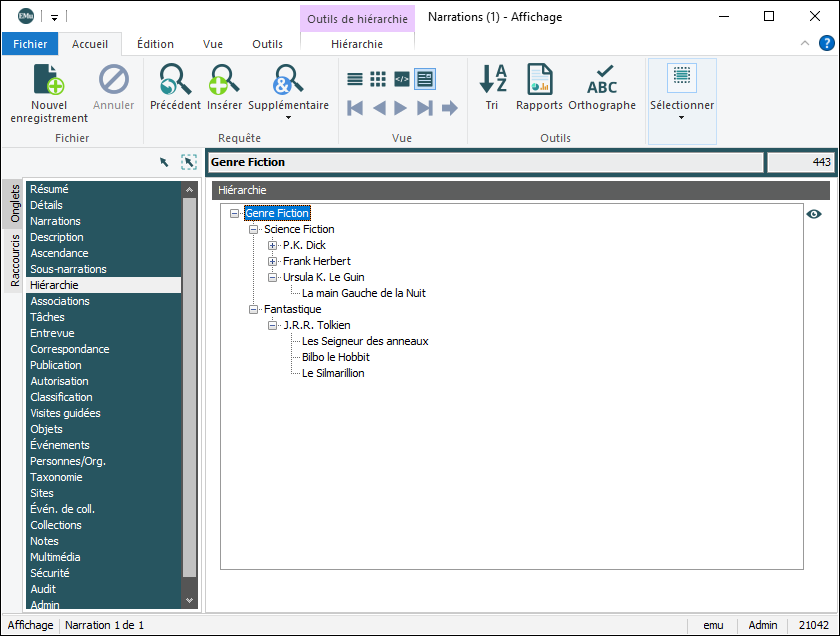Expand the Frank Herbert tree node
Viewport: 840px width, 636px height.
coord(273,261)
